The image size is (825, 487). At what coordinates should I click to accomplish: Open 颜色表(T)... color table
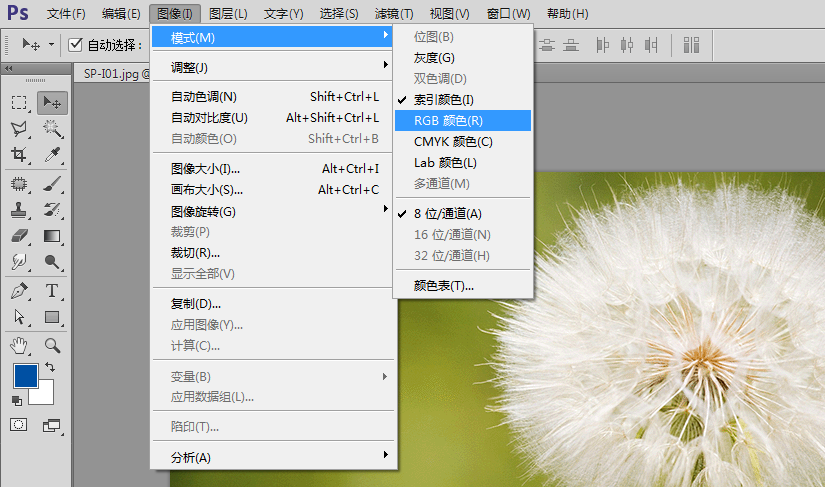[462, 286]
